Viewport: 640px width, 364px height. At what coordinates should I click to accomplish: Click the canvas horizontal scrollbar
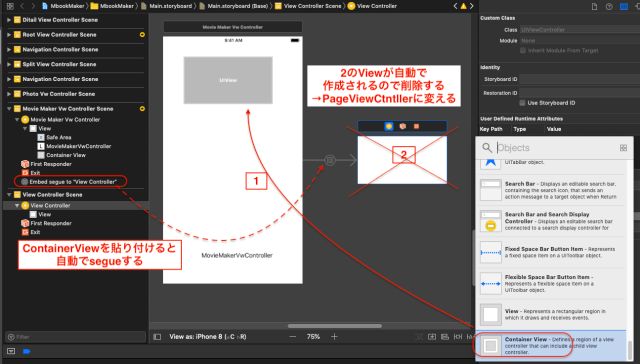(x=335, y=326)
